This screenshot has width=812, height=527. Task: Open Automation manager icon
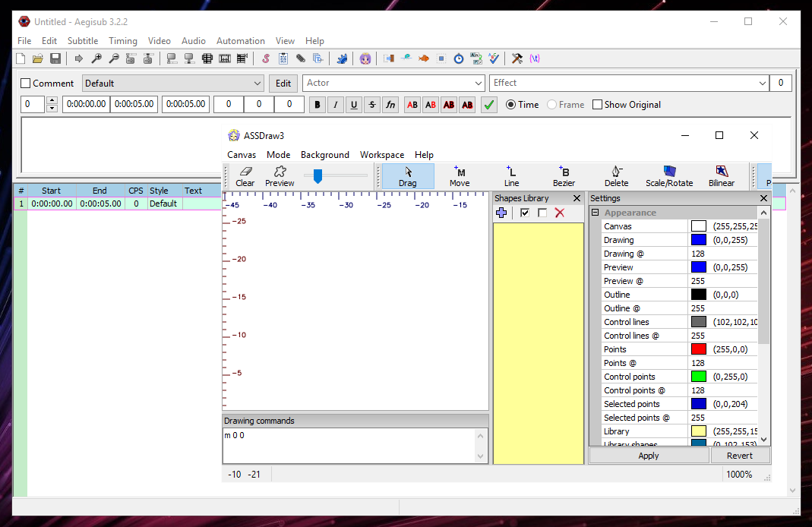(342, 58)
